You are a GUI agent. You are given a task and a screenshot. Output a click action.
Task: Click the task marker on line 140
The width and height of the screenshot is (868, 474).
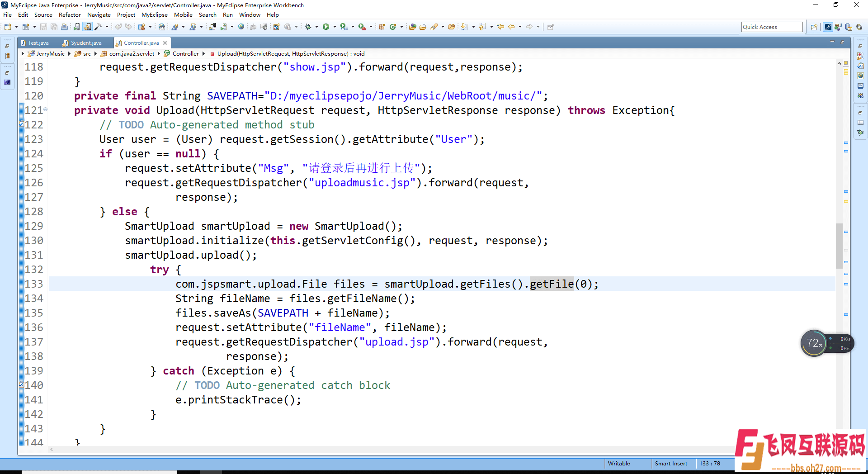pyautogui.click(x=21, y=385)
